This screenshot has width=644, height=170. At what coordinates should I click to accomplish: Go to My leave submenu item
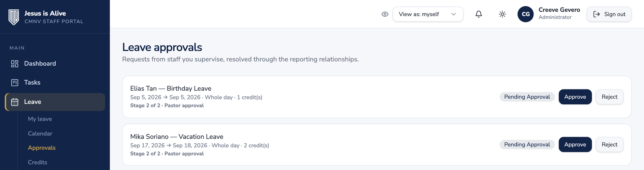tap(40, 119)
